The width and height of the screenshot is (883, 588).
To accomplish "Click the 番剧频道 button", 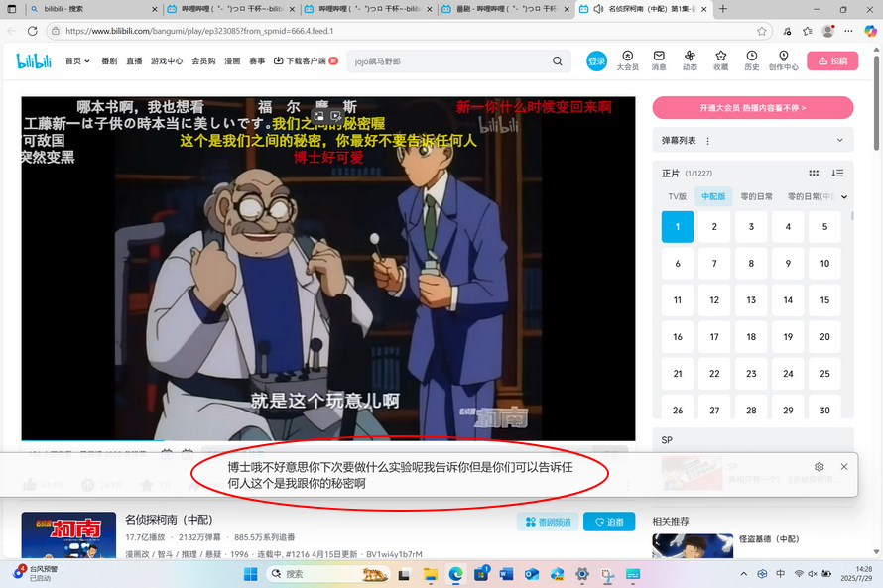I will (548, 522).
